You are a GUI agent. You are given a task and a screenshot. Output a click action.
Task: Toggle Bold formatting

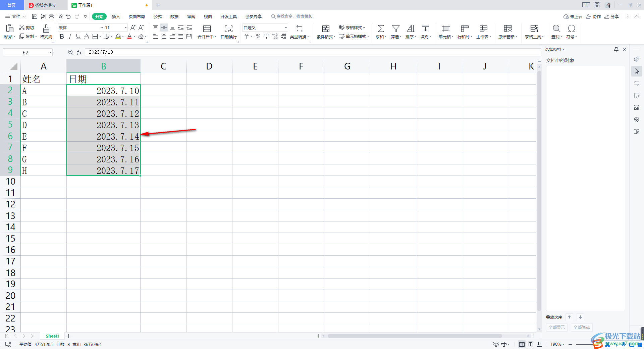pos(62,37)
